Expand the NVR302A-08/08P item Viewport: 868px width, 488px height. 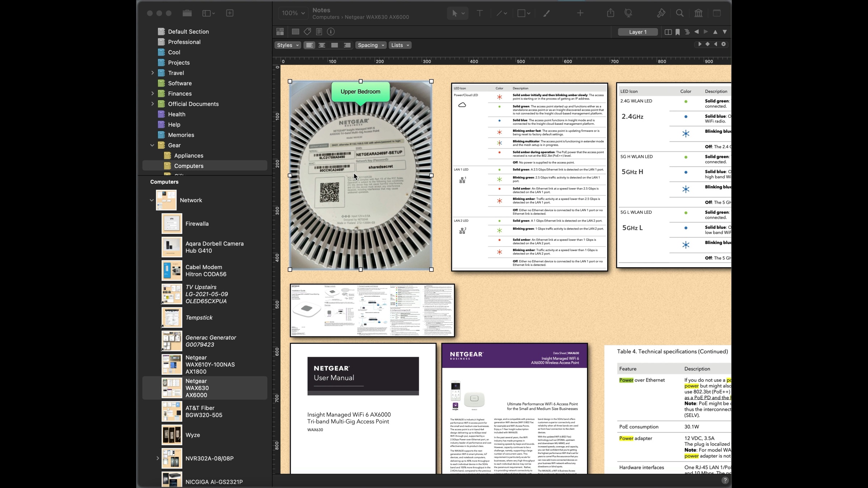[157, 458]
